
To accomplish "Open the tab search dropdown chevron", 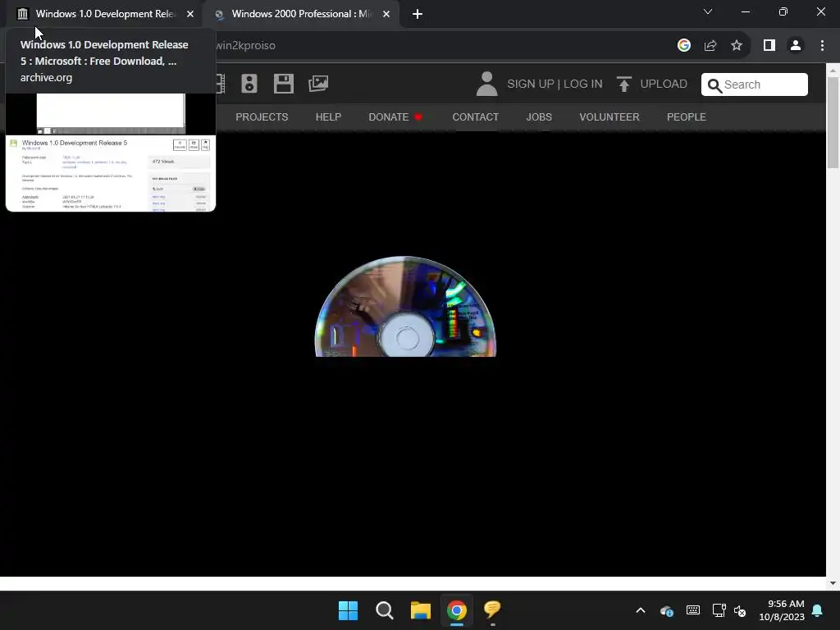I will point(708,11).
